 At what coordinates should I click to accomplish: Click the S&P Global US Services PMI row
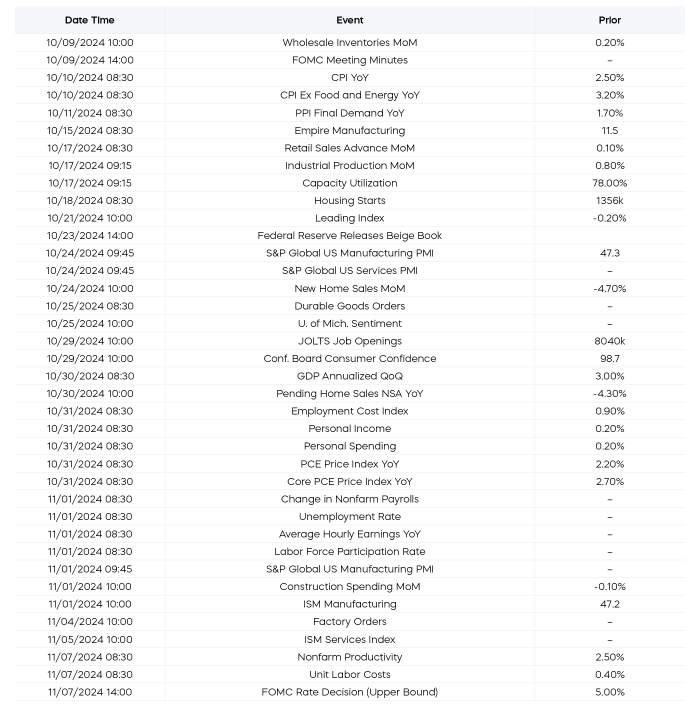coord(350,271)
